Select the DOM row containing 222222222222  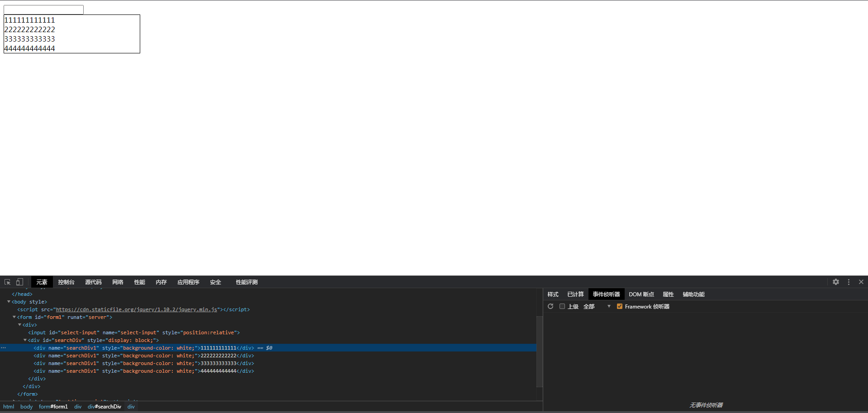pos(268,356)
